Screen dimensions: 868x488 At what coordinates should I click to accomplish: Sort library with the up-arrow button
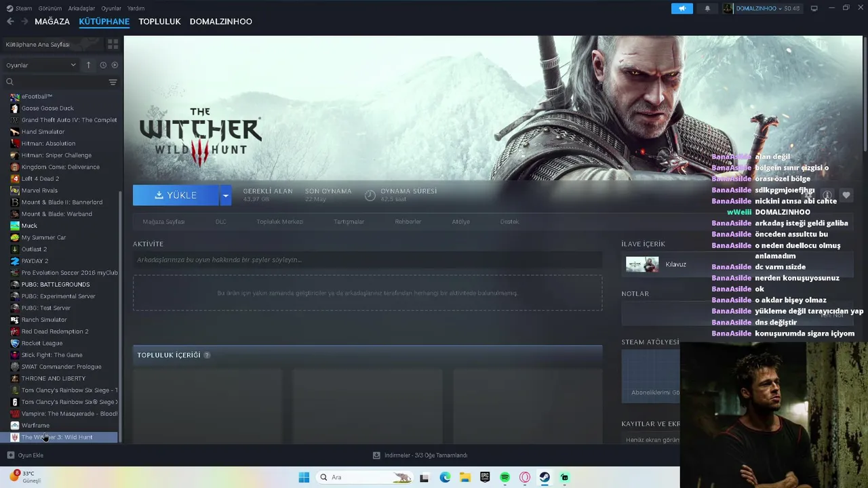click(x=88, y=65)
